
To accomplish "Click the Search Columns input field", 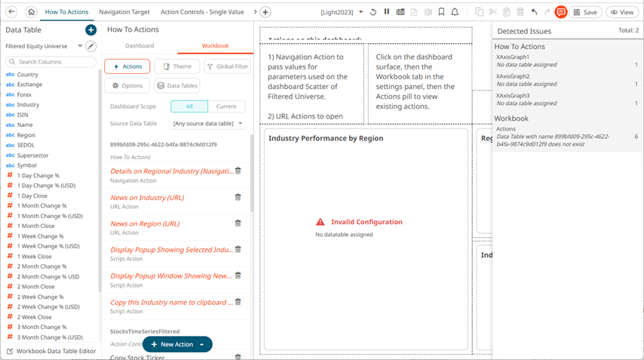I will (x=51, y=62).
